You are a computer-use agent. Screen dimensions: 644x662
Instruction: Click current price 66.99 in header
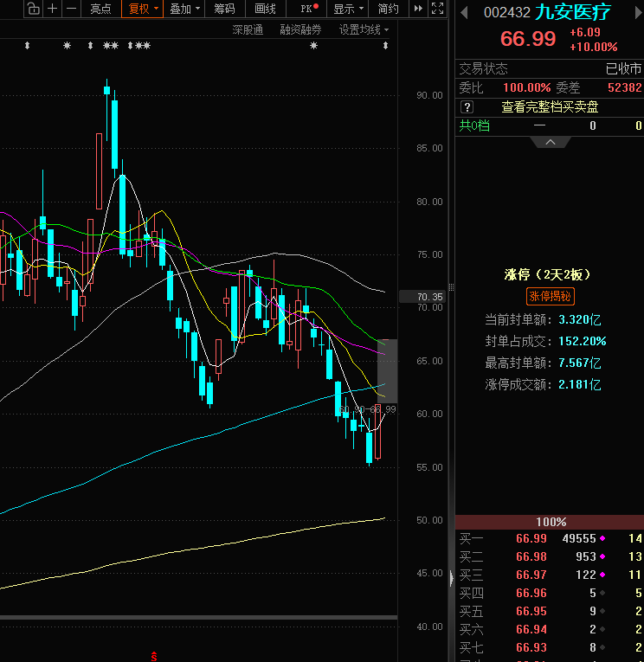point(528,39)
